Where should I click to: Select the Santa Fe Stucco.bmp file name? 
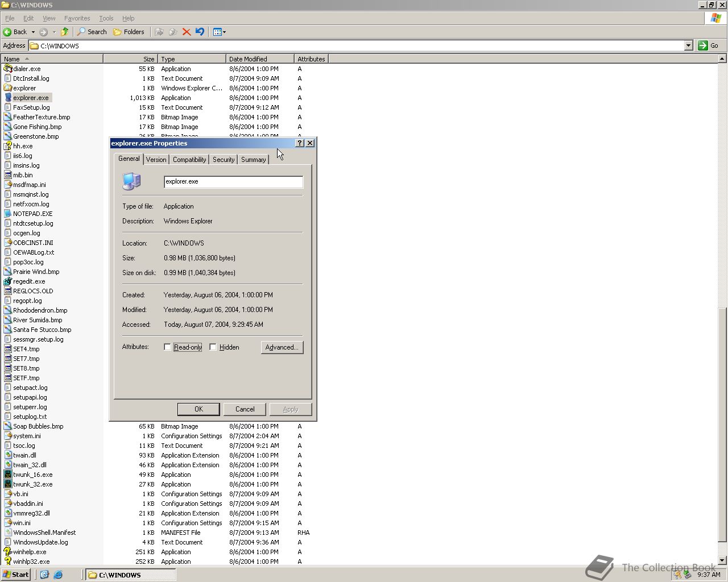(x=42, y=330)
